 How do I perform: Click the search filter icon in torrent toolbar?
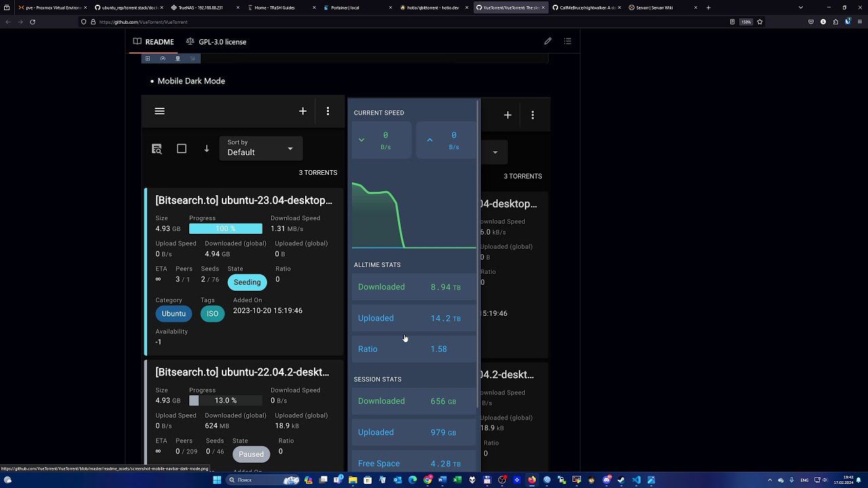157,148
